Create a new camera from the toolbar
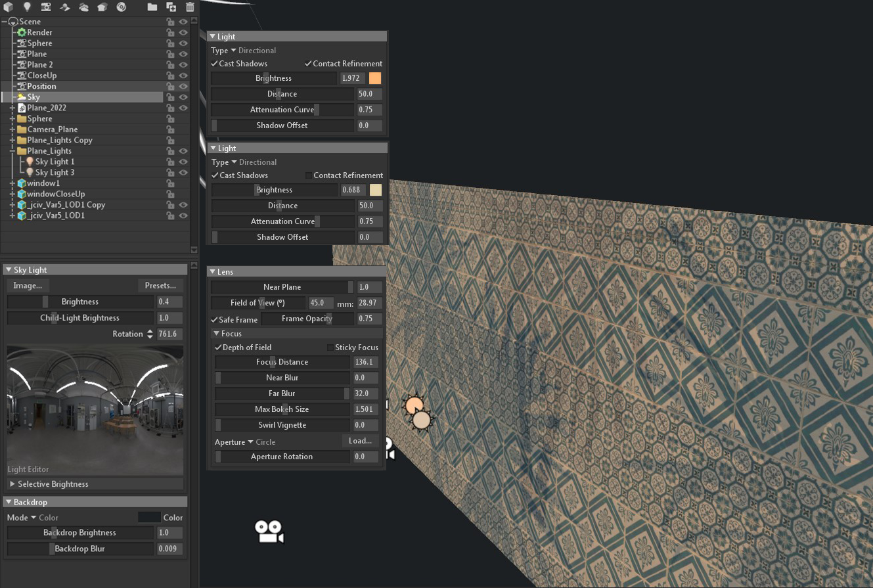The width and height of the screenshot is (873, 588). [45, 8]
